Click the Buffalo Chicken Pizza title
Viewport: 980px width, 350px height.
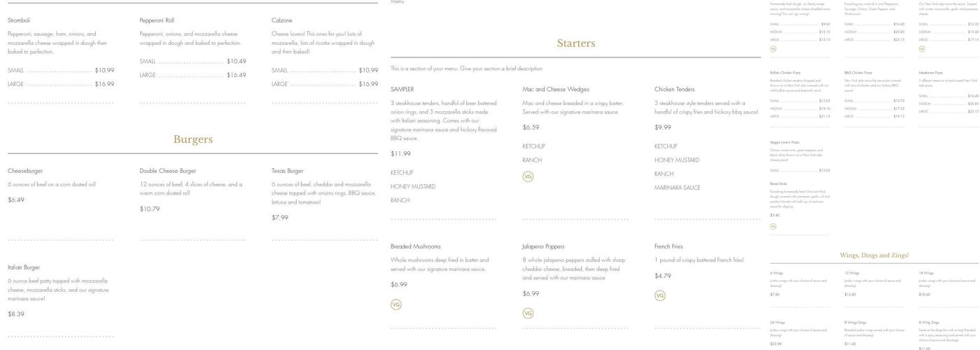(784, 73)
